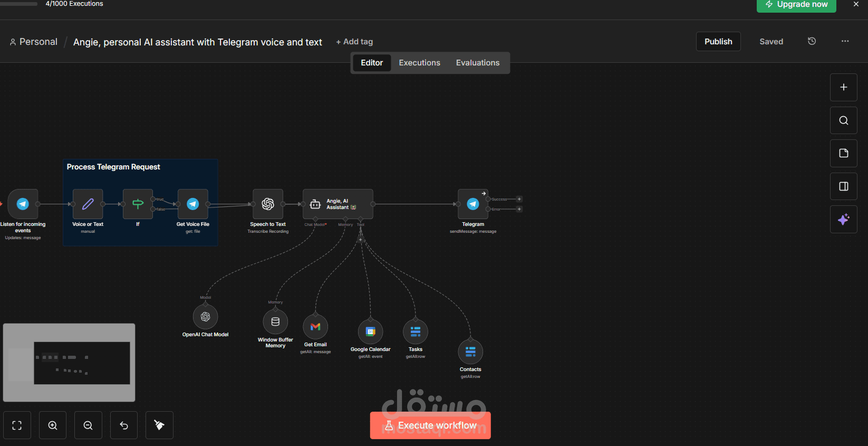Select the If condition node
Screen dimensions: 868x446
tap(138, 204)
